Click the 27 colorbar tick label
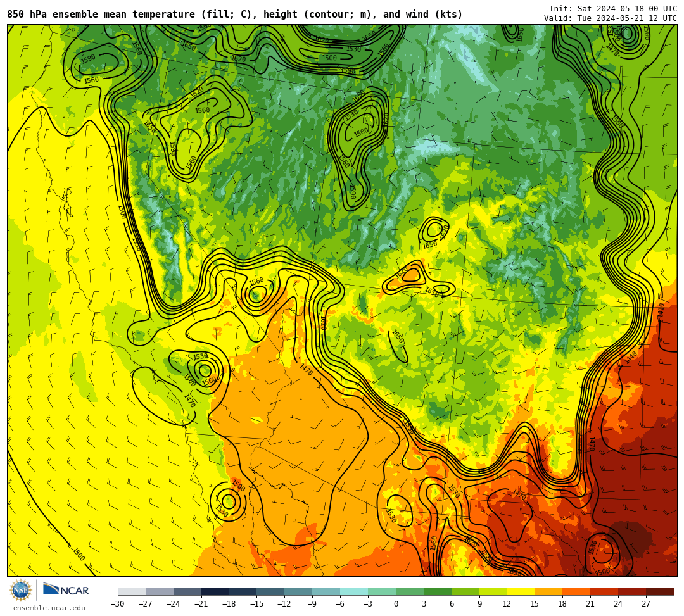 [x=646, y=604]
